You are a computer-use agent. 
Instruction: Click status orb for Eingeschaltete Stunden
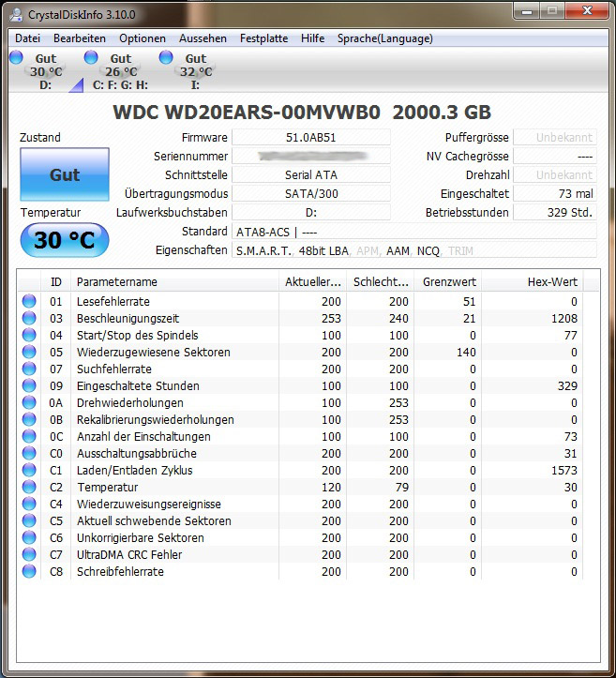(29, 385)
